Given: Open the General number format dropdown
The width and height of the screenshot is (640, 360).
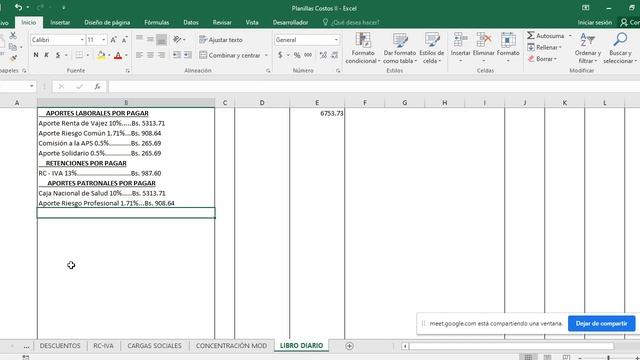Looking at the screenshot, I should pos(336,40).
